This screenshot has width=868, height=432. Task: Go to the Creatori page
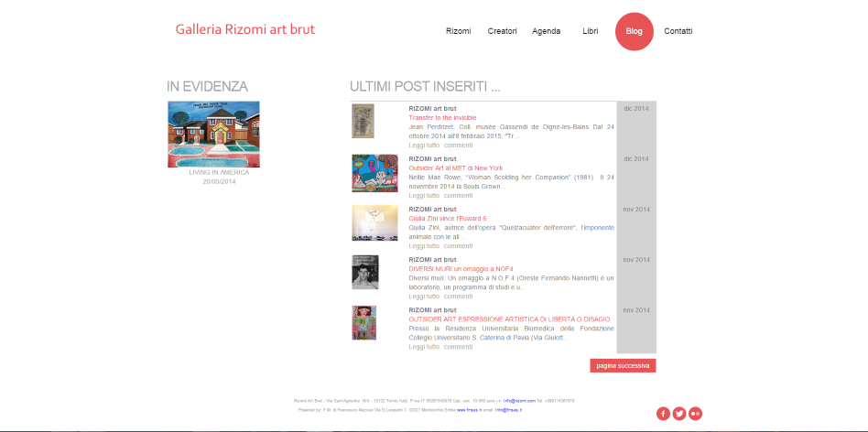tap(502, 31)
